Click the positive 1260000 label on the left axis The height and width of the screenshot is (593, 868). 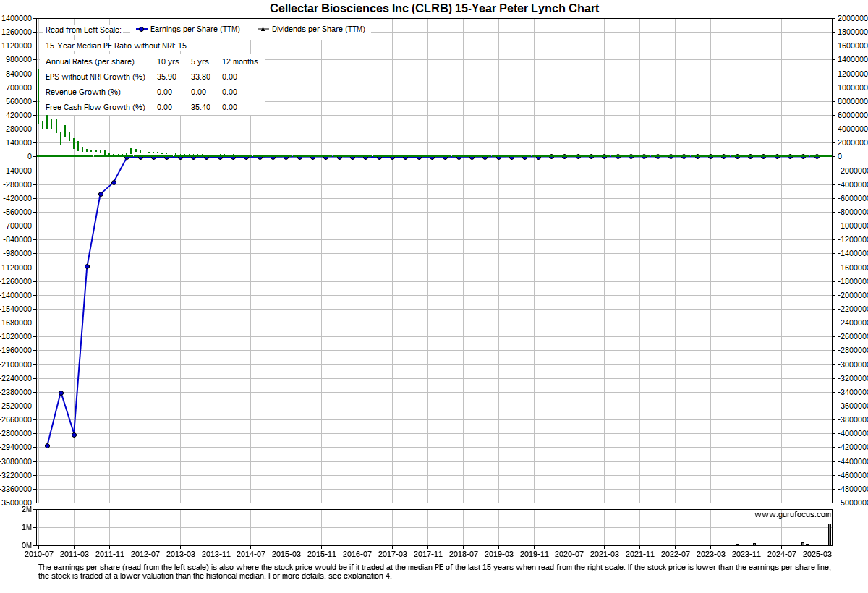[17, 33]
